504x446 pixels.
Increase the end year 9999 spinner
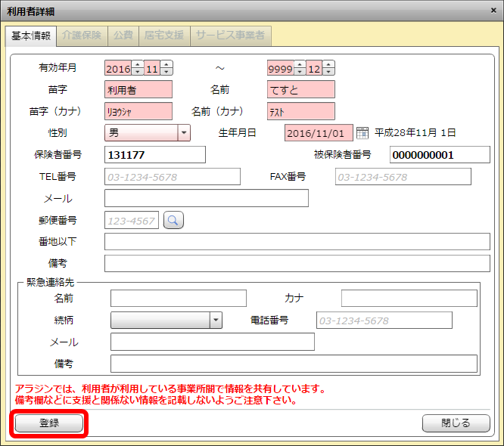(x=300, y=64)
